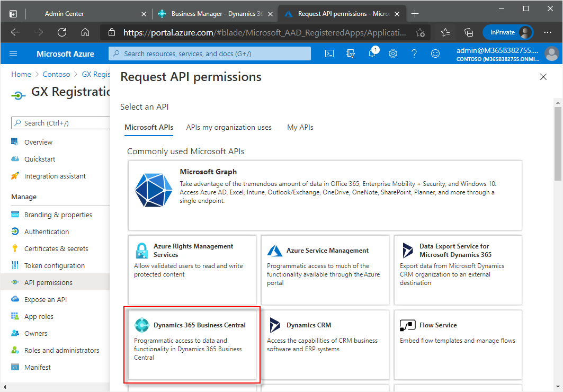Click the InPrivate profile button
563x392 pixels.
click(x=507, y=32)
